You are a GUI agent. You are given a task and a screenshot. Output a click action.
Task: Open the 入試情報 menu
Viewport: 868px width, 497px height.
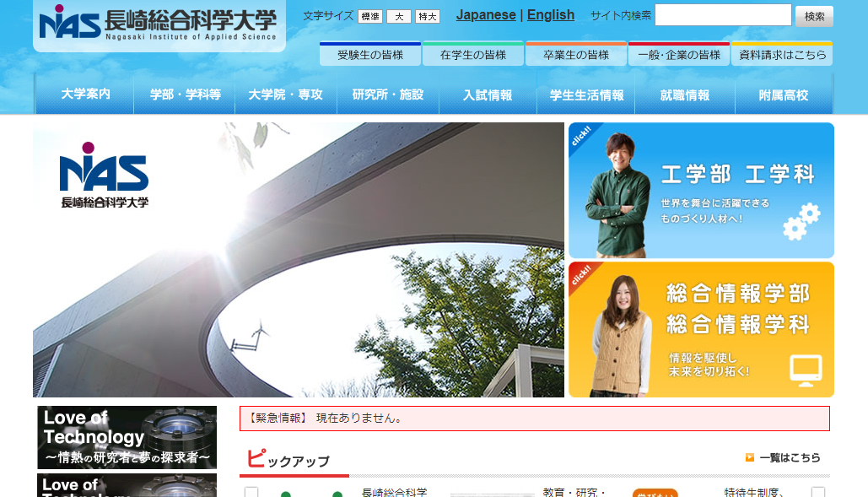[488, 95]
